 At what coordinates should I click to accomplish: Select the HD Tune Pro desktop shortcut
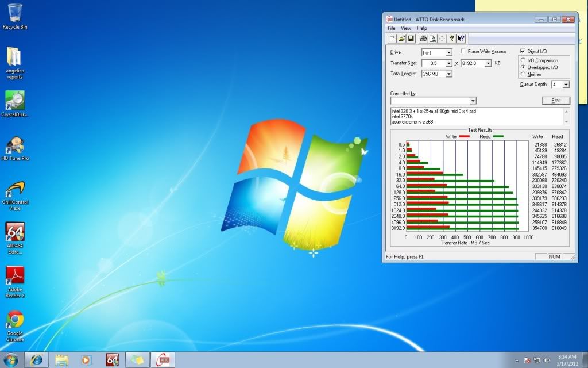tap(15, 148)
